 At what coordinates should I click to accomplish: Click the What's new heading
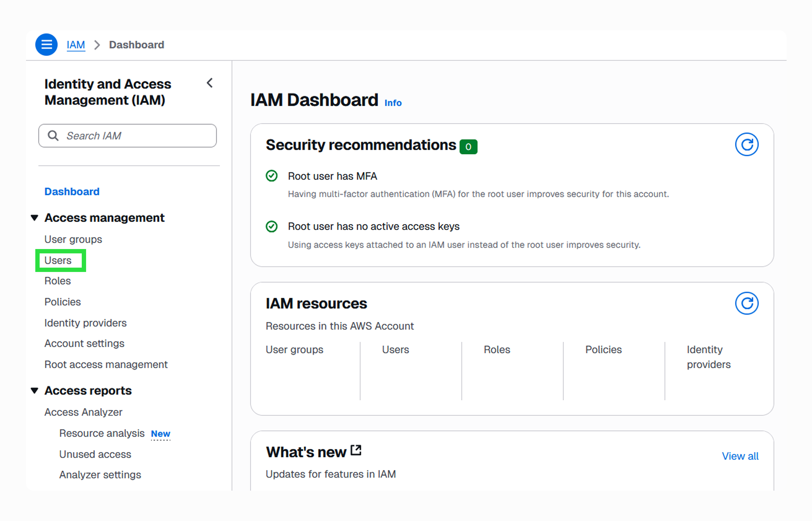click(x=306, y=452)
